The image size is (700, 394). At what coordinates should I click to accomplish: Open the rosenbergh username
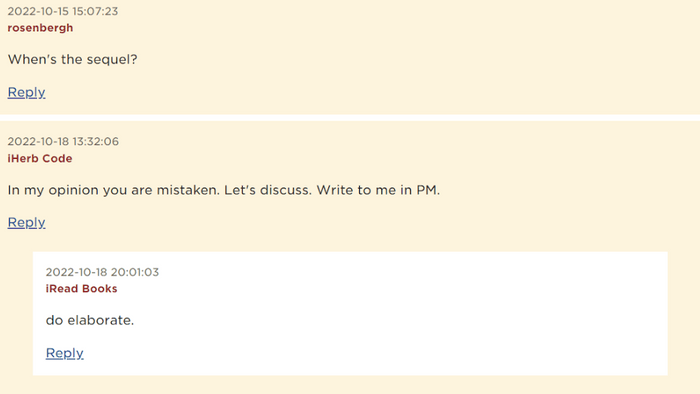40,28
